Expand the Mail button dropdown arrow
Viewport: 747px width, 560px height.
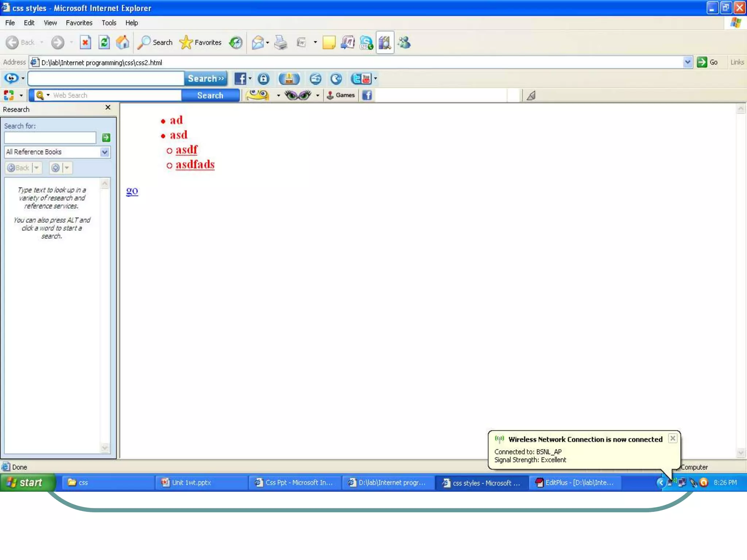tap(268, 43)
